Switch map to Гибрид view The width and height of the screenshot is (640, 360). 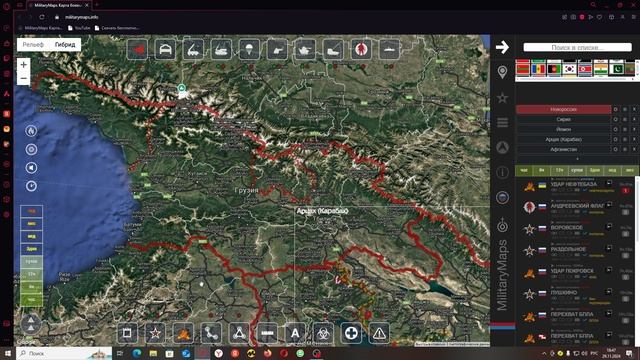(65, 44)
